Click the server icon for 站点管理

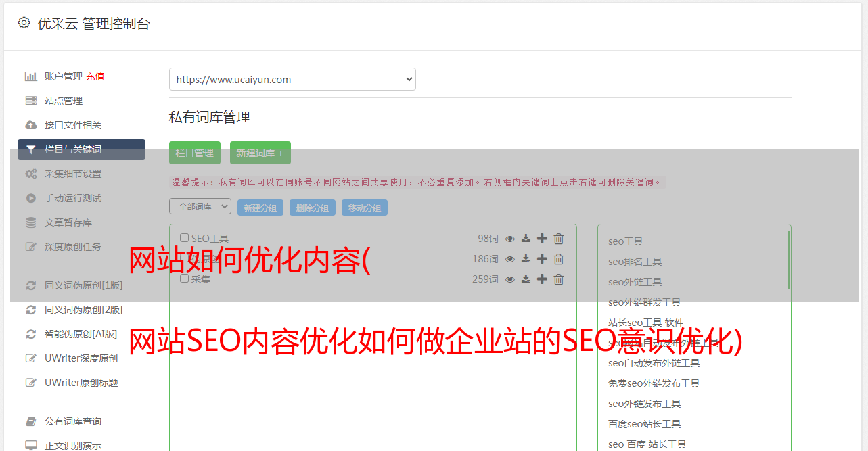click(31, 101)
